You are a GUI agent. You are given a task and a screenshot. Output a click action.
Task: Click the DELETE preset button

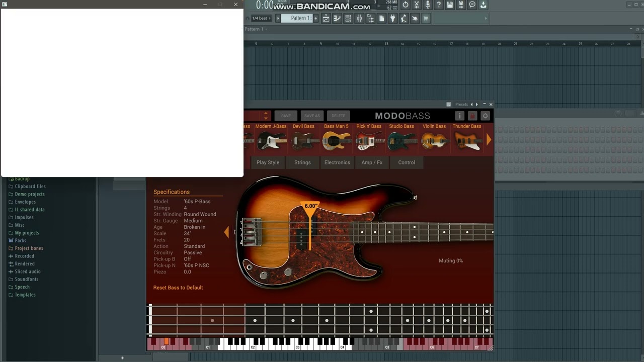click(339, 116)
